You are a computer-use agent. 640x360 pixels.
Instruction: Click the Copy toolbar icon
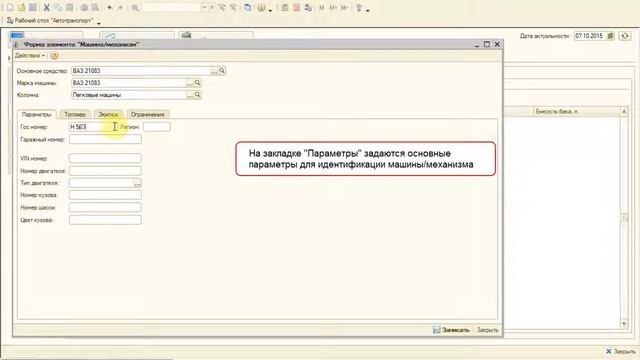(x=58, y=8)
